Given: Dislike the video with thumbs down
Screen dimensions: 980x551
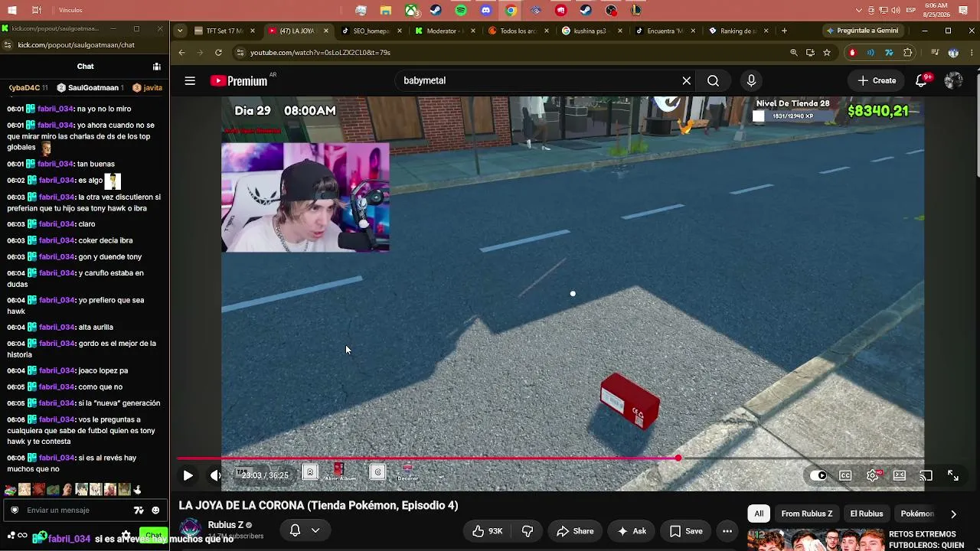Looking at the screenshot, I should coord(528,531).
